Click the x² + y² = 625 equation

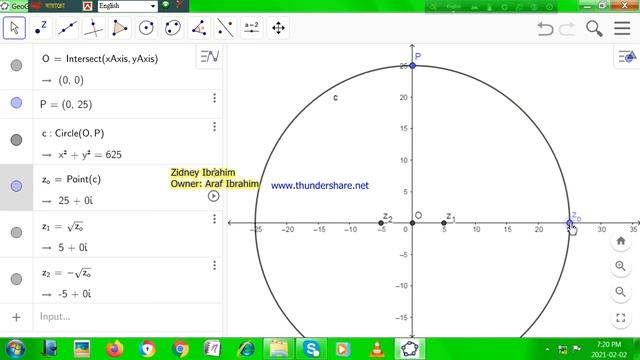pos(90,155)
